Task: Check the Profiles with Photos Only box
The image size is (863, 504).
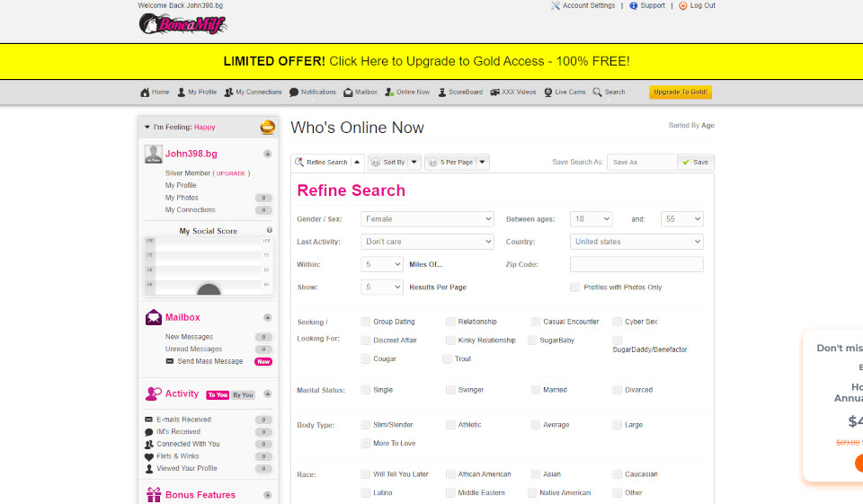Action: [575, 287]
